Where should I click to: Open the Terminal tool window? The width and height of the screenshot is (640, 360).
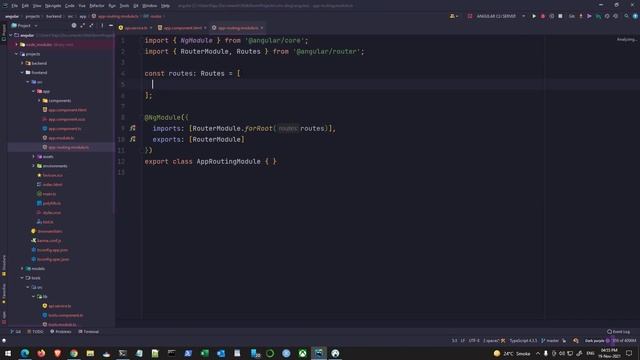(x=89, y=331)
